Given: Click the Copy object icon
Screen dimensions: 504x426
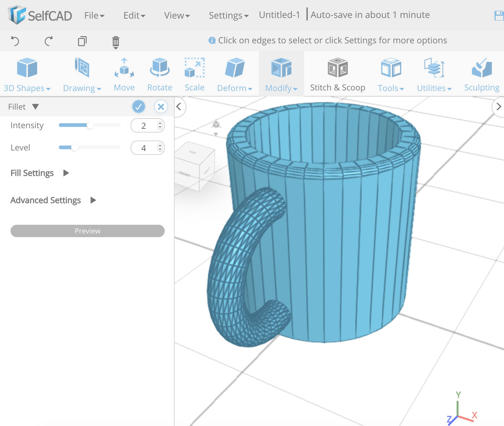Looking at the screenshot, I should click(x=82, y=41).
